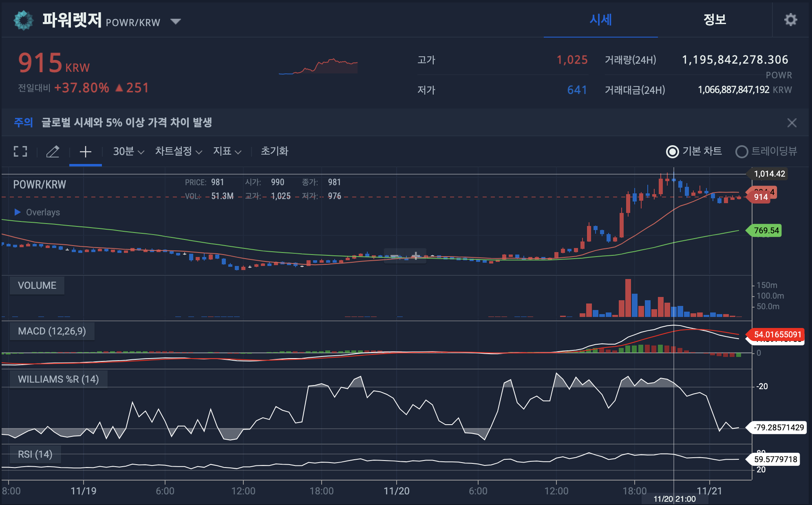Dismiss the global price warning banner
Image resolution: width=812 pixels, height=505 pixels.
point(792,123)
